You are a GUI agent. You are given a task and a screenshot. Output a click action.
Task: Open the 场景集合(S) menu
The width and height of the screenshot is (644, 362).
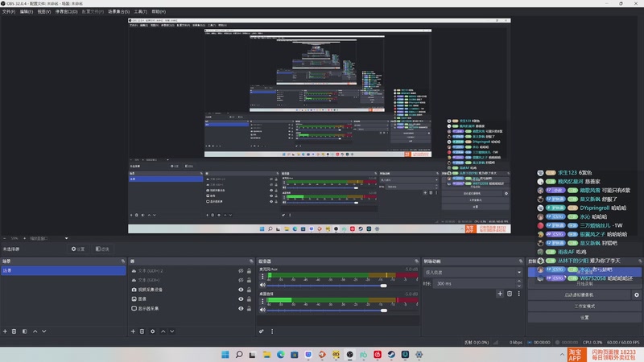point(118,11)
